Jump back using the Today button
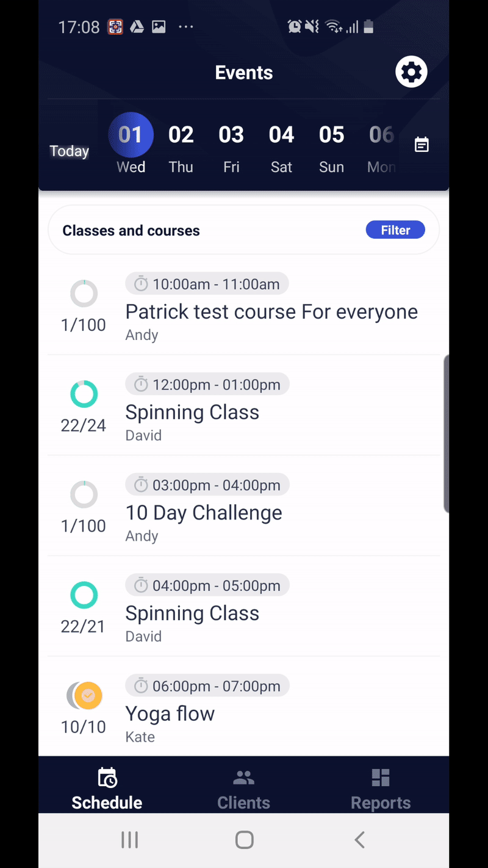Screen dimensions: 488x868 pyautogui.click(x=69, y=151)
